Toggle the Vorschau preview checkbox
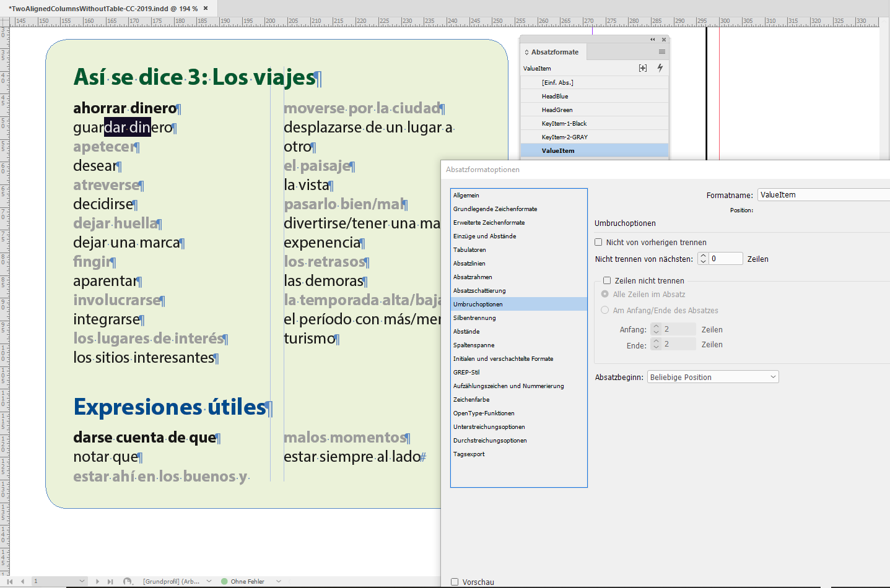890x588 pixels. coord(455,582)
